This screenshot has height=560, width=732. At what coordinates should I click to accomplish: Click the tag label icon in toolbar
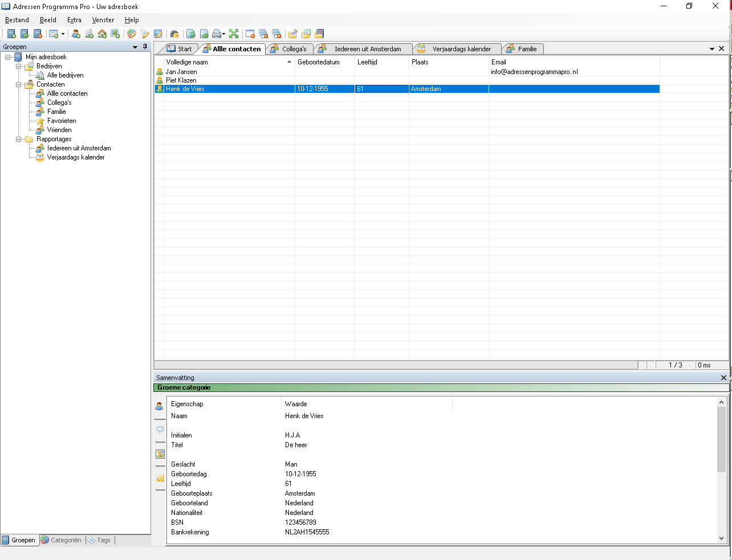pyautogui.click(x=145, y=34)
